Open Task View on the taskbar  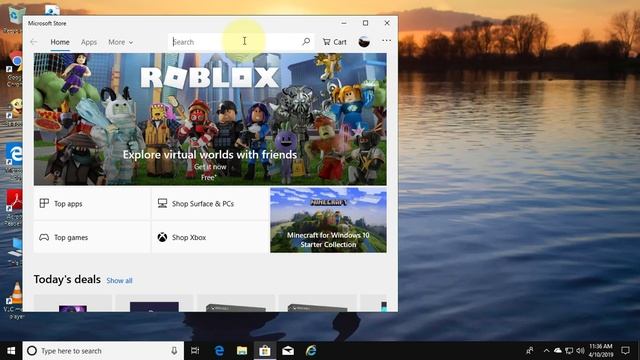(195, 351)
